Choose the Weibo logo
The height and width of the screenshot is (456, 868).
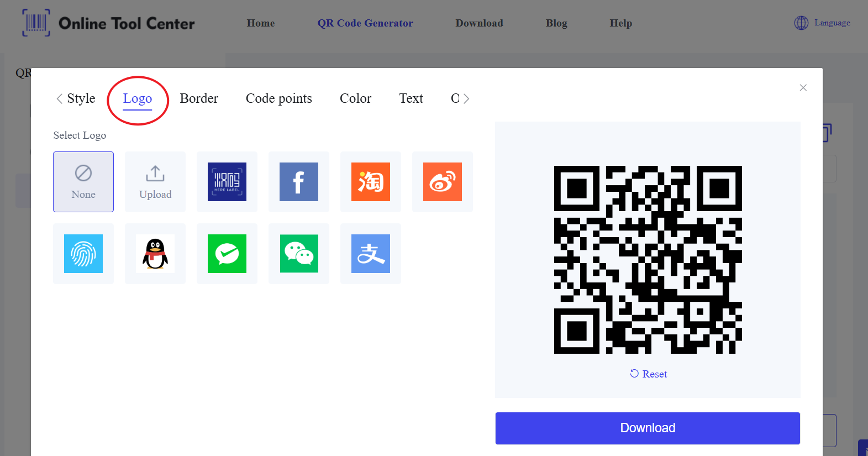coord(443,182)
